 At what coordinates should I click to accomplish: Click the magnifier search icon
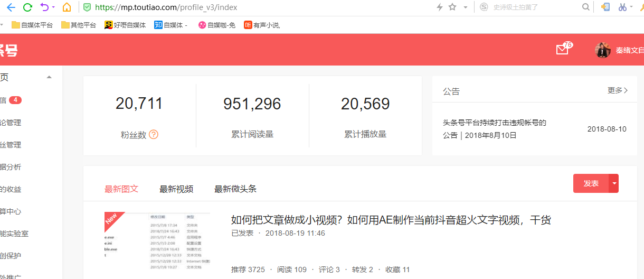pyautogui.click(x=585, y=7)
